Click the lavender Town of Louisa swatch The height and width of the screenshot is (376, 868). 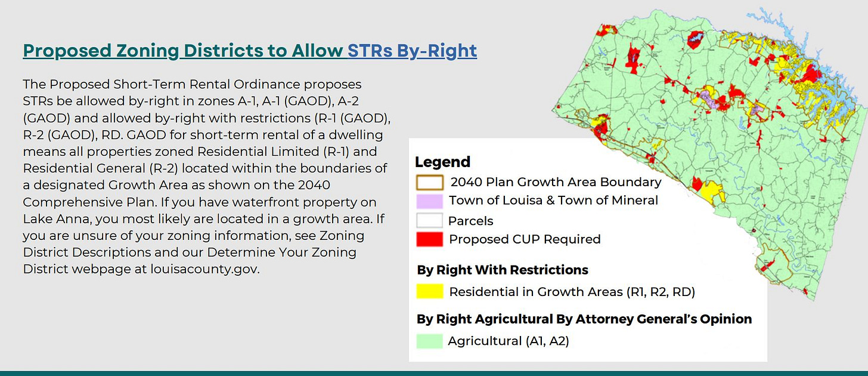click(429, 201)
